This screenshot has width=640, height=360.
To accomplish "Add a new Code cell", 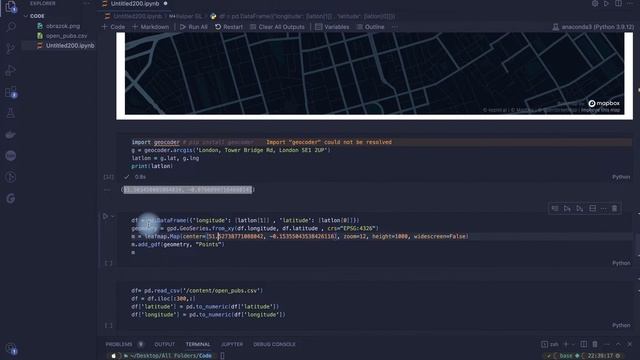I will (x=113, y=27).
